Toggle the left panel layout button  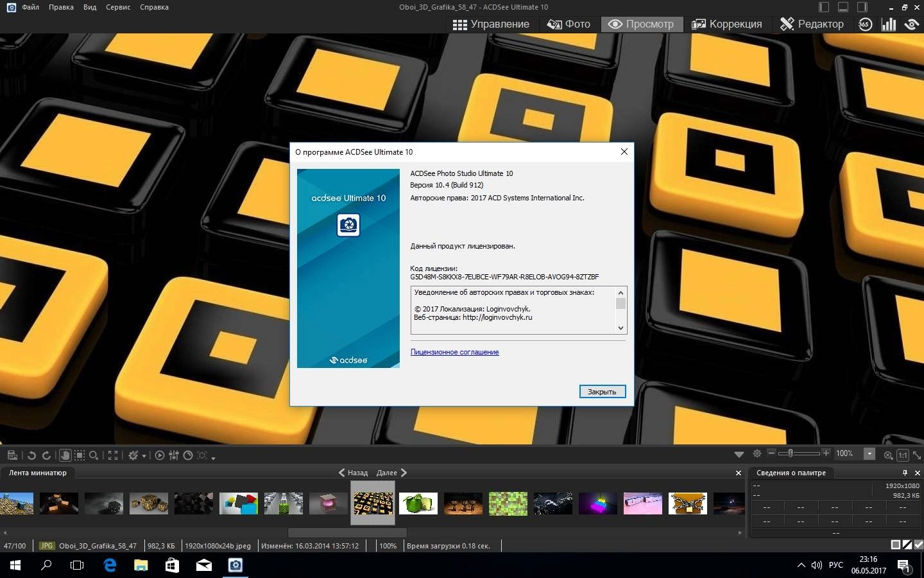tap(824, 7)
